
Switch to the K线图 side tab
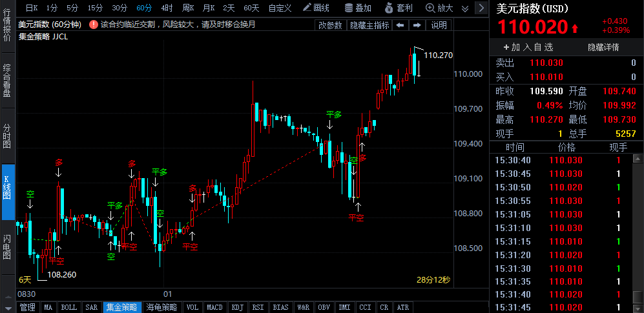(7, 192)
